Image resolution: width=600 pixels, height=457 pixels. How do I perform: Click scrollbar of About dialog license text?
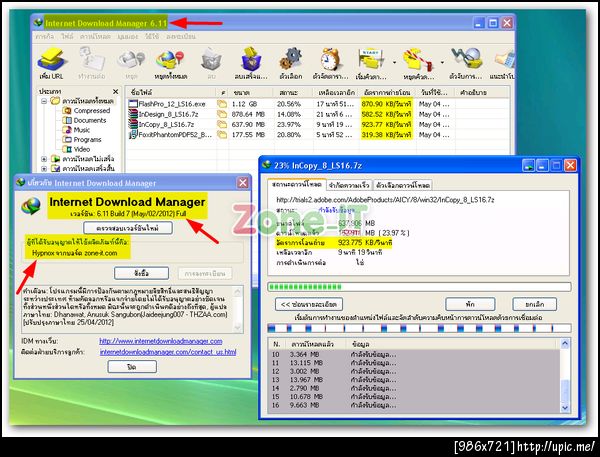pyautogui.click(x=238, y=309)
